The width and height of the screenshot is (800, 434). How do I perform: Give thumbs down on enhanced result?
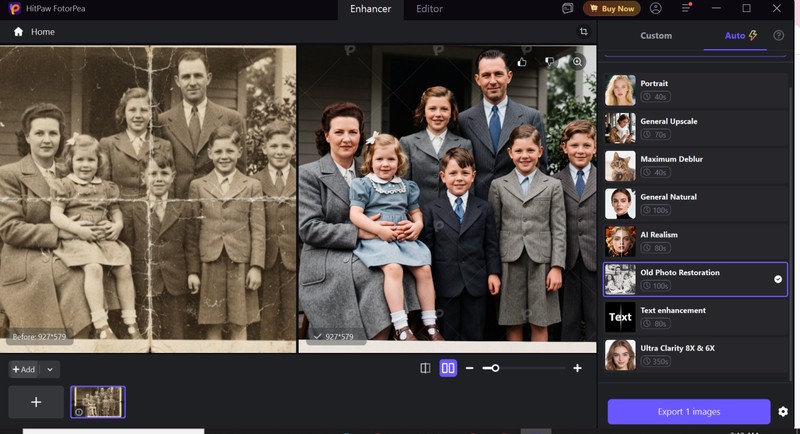tap(549, 62)
